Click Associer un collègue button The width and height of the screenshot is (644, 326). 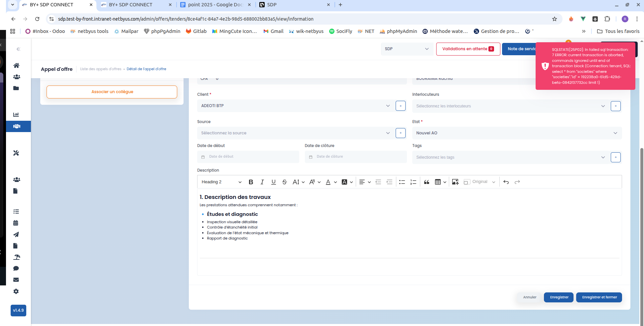tap(112, 92)
